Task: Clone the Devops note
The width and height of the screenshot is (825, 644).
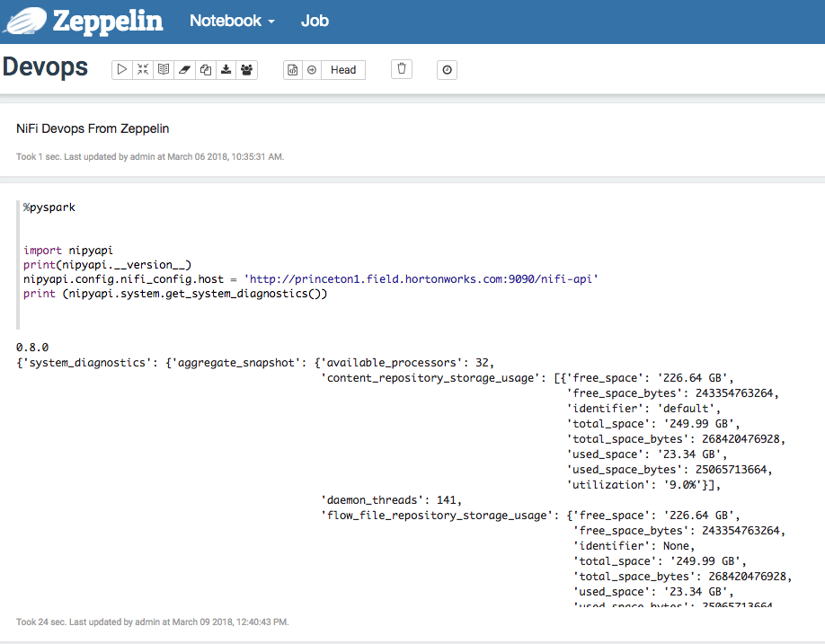Action: [204, 69]
